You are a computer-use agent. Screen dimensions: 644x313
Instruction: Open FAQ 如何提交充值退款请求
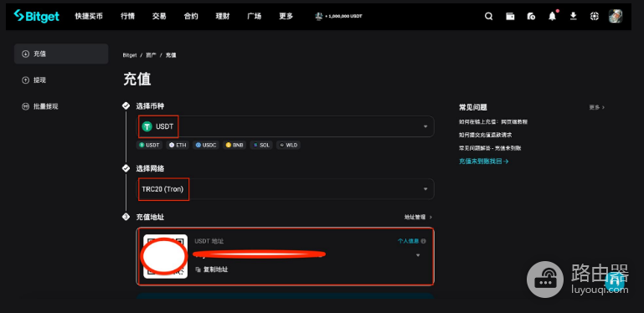(485, 135)
